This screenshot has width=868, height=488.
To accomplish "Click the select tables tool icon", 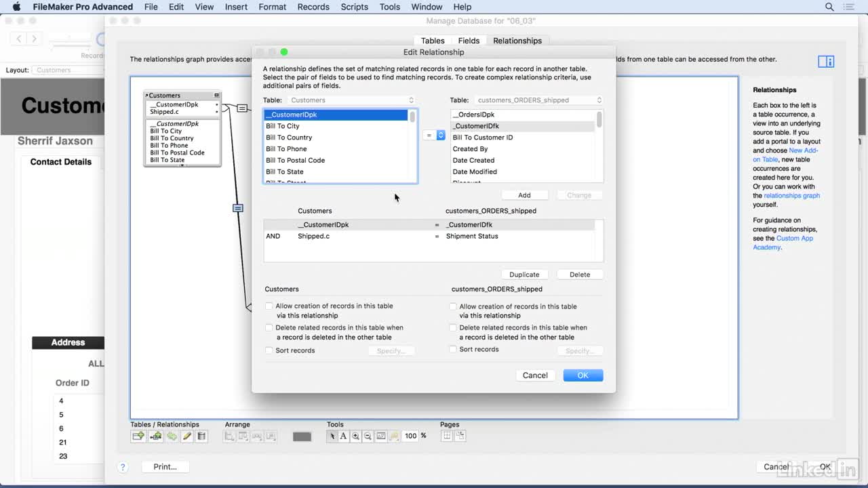I will pyautogui.click(x=381, y=436).
